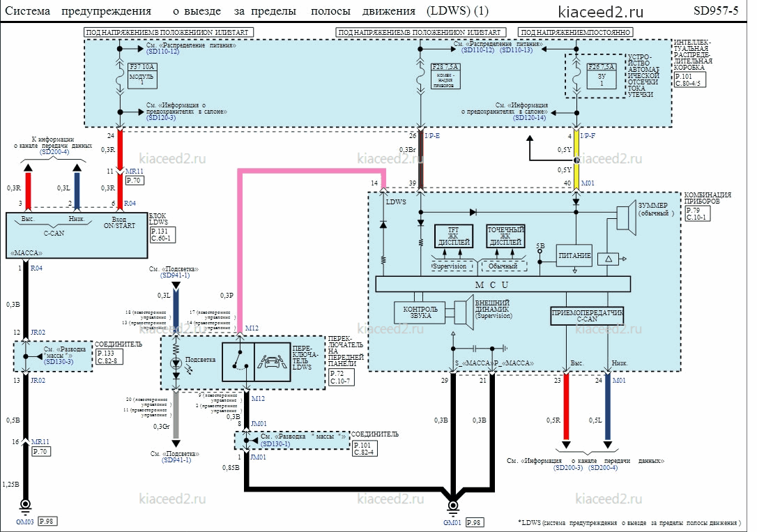The image size is (757, 532).
Task: Click the yellow 0,5Y wire
Action: click(x=576, y=159)
